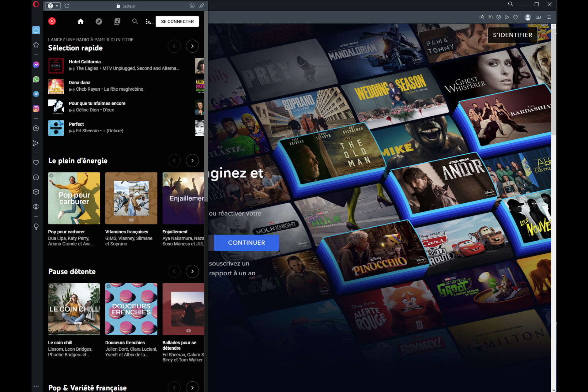This screenshot has height=392, width=588.
Task: Open Facebook Messenger in the sidebar
Action: [x=36, y=65]
